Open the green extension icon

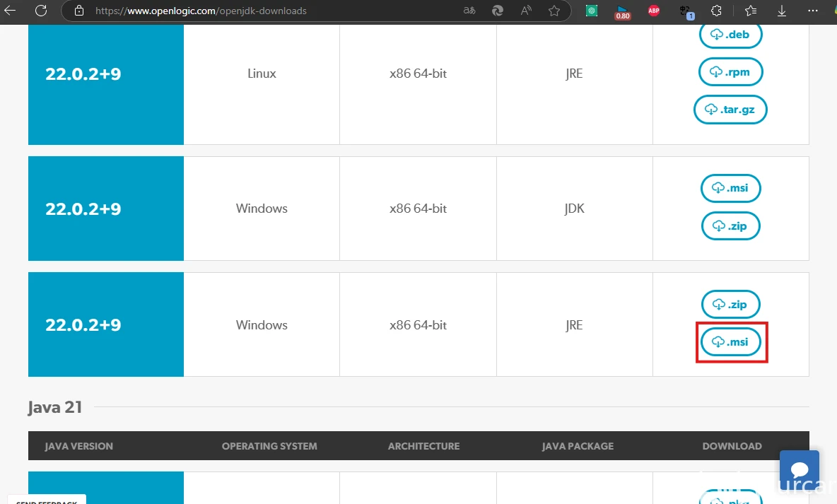[592, 10]
